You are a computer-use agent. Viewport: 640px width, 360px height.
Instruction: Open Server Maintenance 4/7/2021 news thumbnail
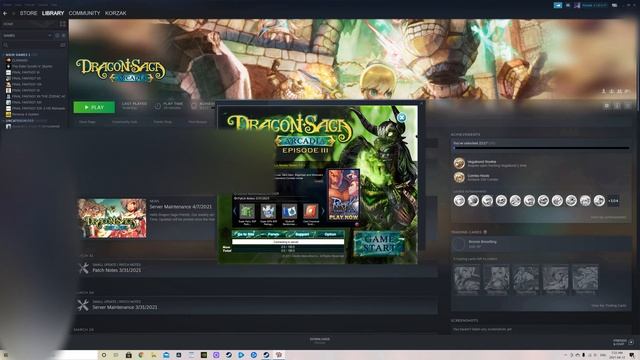pos(112,218)
